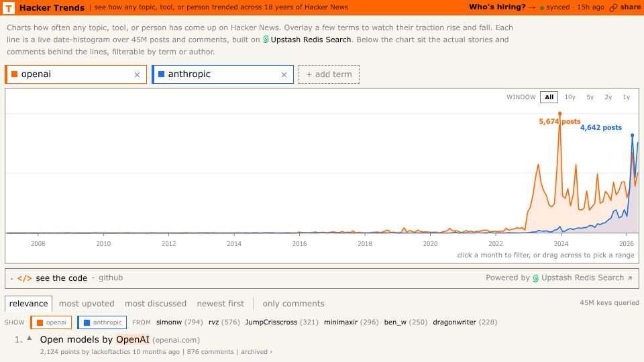Click the share link icon
644x362 pixels.
click(x=613, y=7)
